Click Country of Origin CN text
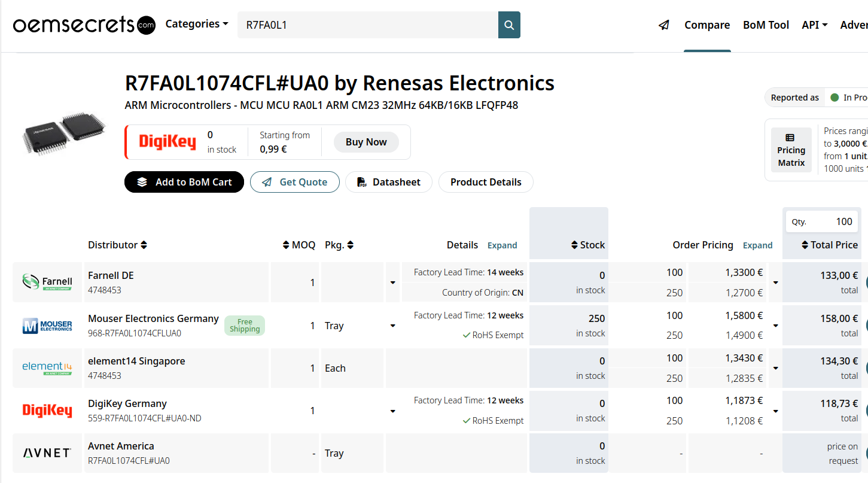868x483 pixels. click(x=483, y=293)
